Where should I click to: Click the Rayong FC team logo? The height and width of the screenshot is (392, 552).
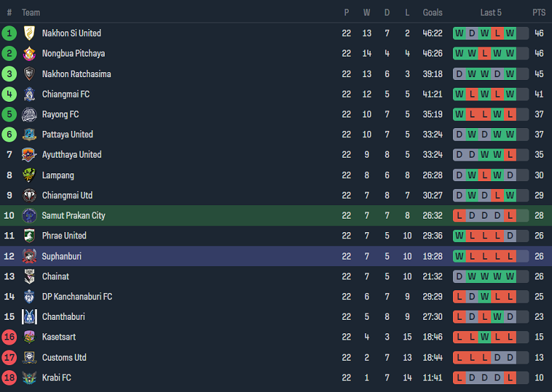pyautogui.click(x=29, y=115)
